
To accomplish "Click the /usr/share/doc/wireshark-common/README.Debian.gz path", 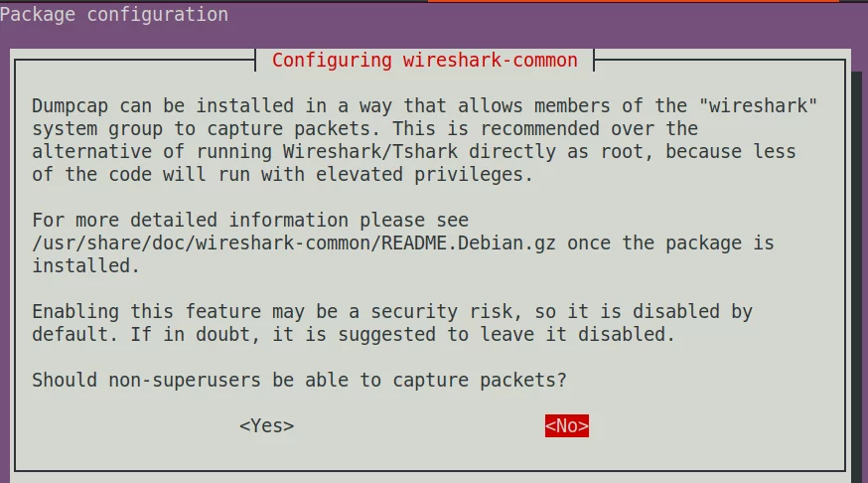I will pos(294,243).
